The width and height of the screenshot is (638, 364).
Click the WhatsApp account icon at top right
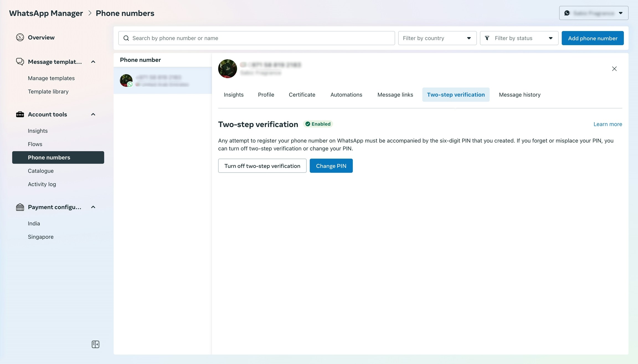[x=567, y=13]
